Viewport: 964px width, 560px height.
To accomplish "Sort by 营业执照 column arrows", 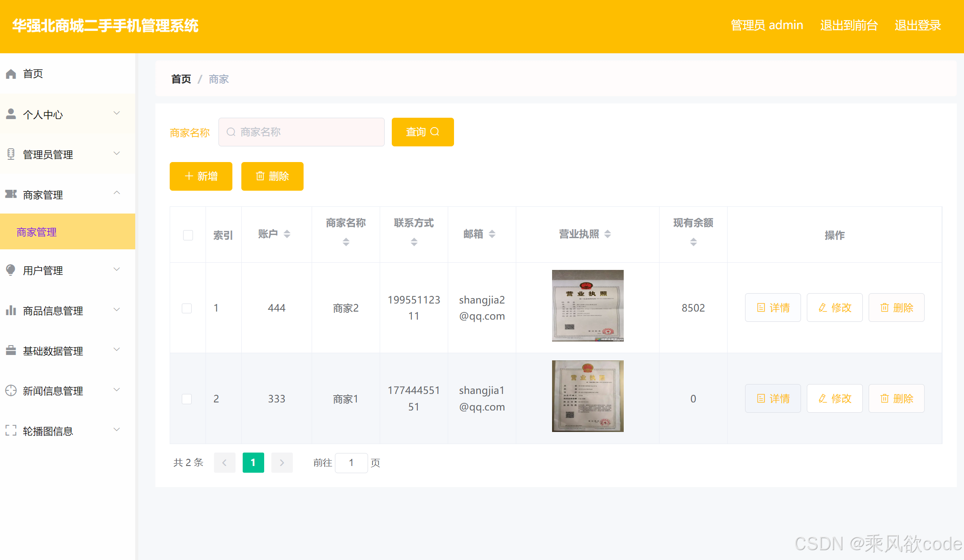I will pos(608,234).
